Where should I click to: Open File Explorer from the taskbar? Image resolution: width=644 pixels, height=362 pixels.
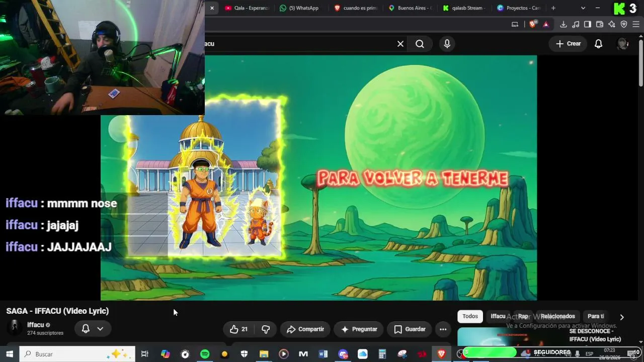point(264,354)
